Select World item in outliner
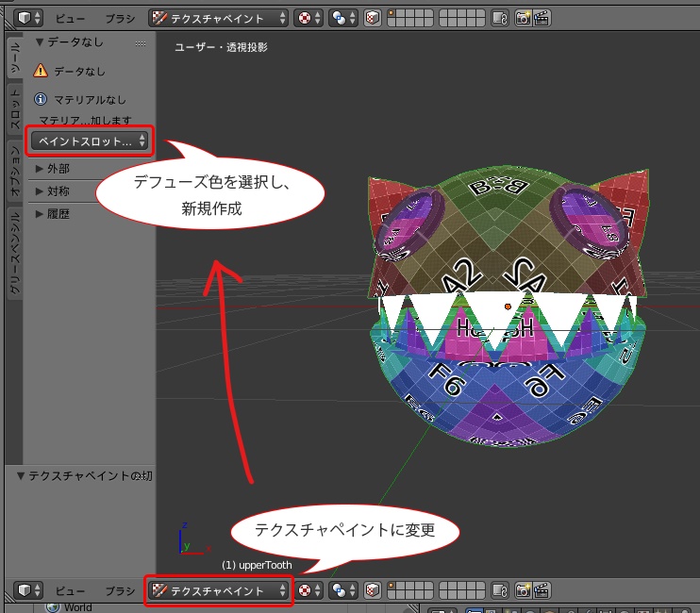 click(x=69, y=607)
